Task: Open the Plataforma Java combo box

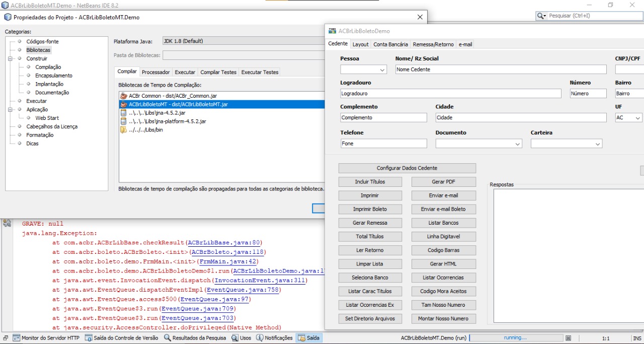Action: point(244,41)
